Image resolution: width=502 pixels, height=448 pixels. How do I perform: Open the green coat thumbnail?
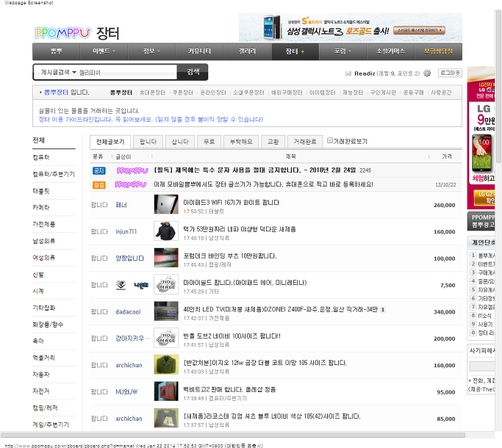pos(166,364)
